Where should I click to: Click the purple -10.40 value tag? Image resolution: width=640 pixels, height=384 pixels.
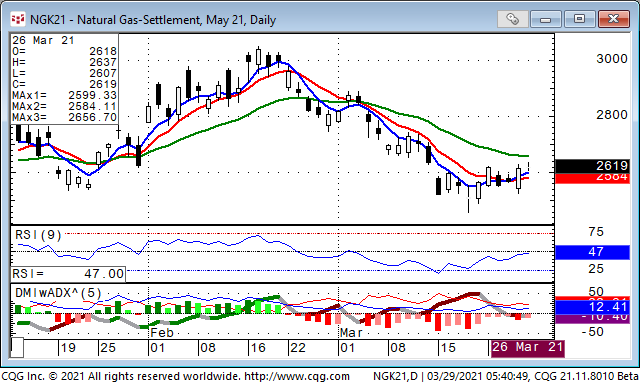(592, 318)
